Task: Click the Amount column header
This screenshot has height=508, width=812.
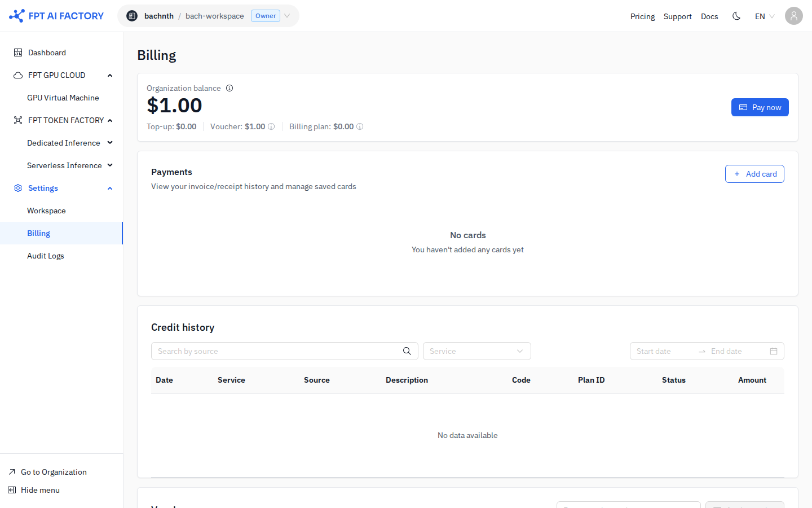Action: coord(752,380)
